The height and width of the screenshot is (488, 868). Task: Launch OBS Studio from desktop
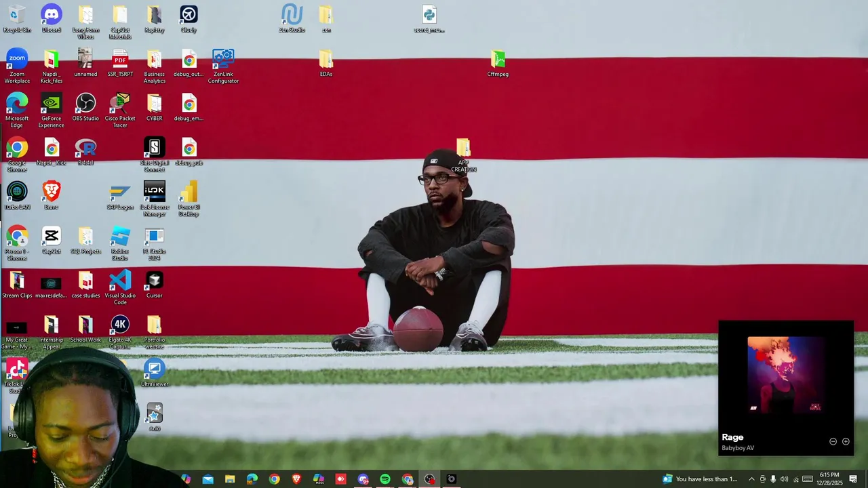[x=85, y=107]
